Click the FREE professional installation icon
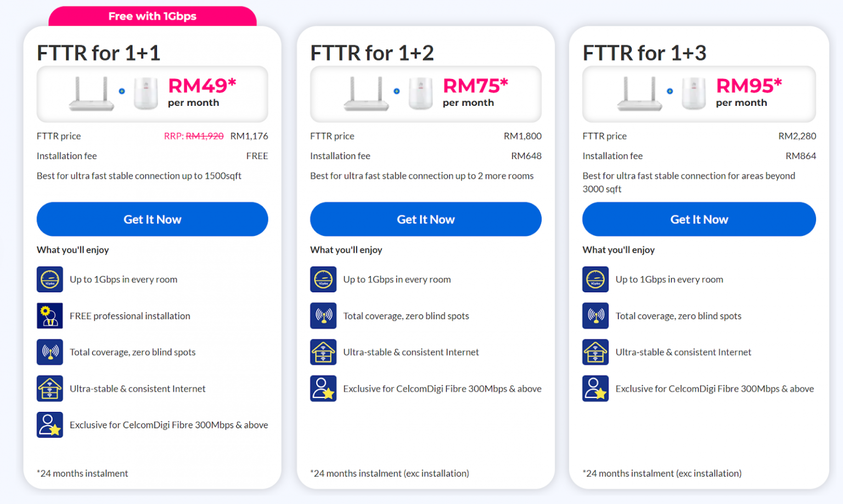843x504 pixels. (50, 316)
